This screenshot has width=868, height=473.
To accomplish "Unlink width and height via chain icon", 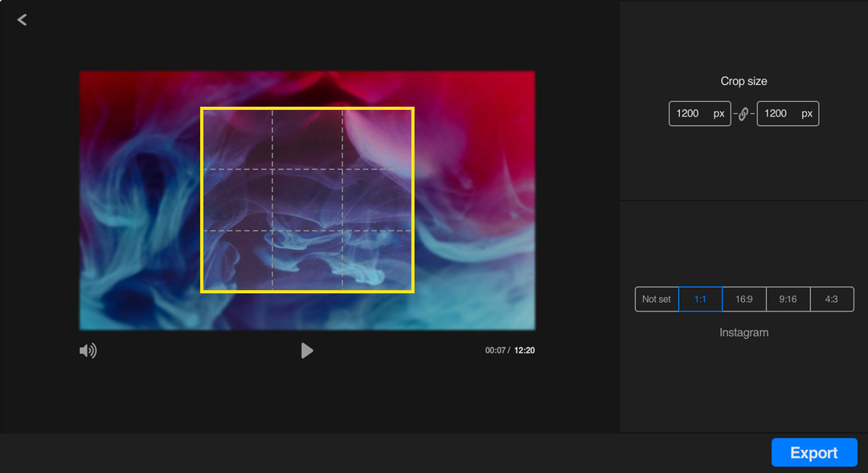I will click(x=743, y=113).
